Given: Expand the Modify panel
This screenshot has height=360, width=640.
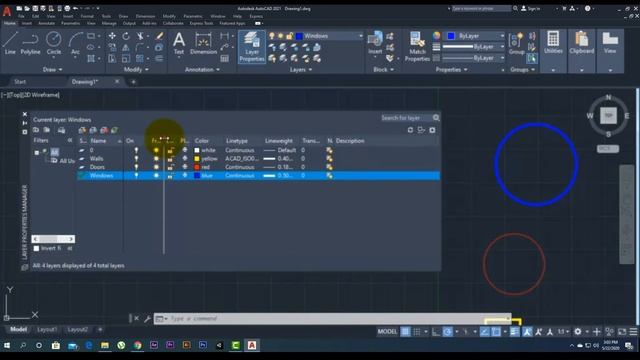Looking at the screenshot, I should [136, 69].
